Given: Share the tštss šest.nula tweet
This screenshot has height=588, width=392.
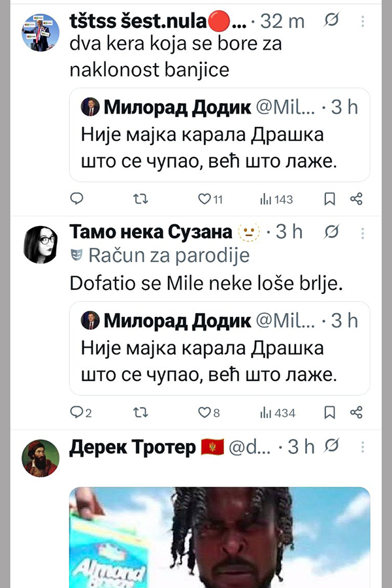Looking at the screenshot, I should (356, 199).
